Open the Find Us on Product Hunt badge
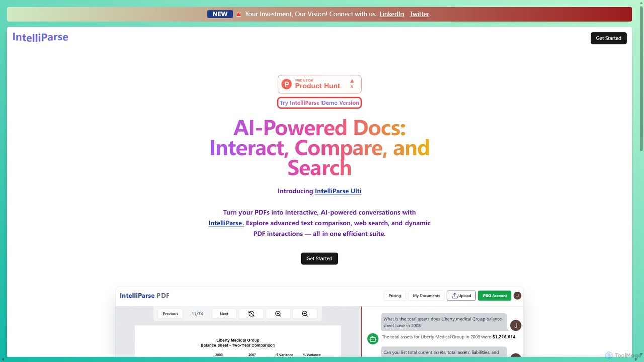 [319, 84]
